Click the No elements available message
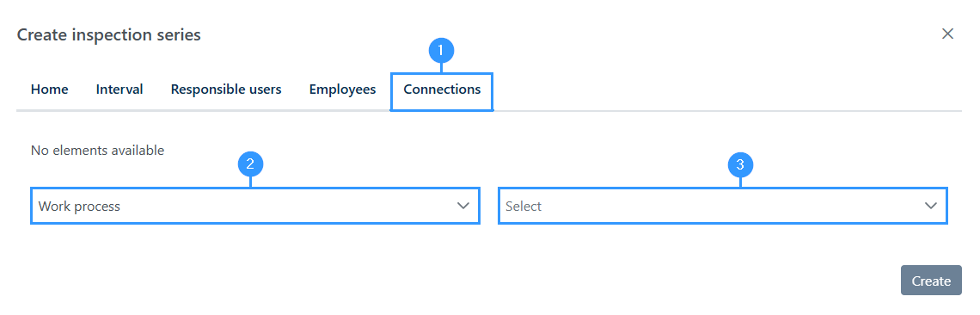Image resolution: width=980 pixels, height=315 pixels. (x=97, y=151)
